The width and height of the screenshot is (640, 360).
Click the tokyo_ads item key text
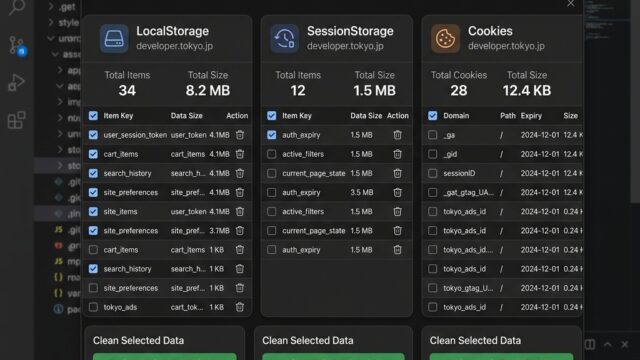(120, 307)
